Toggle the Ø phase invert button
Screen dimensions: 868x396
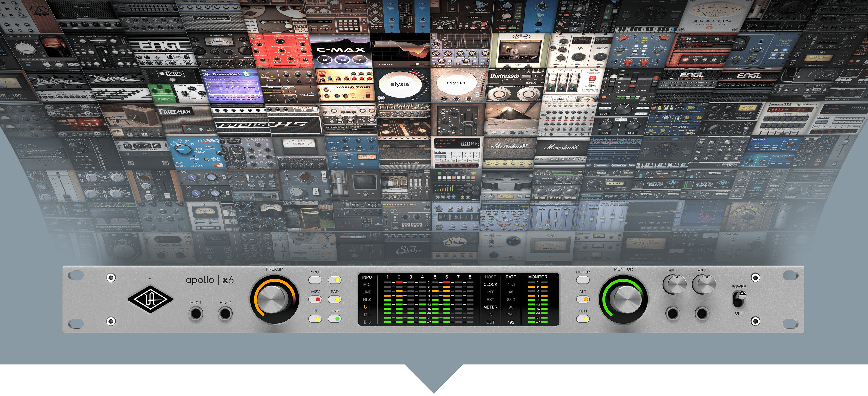315,319
